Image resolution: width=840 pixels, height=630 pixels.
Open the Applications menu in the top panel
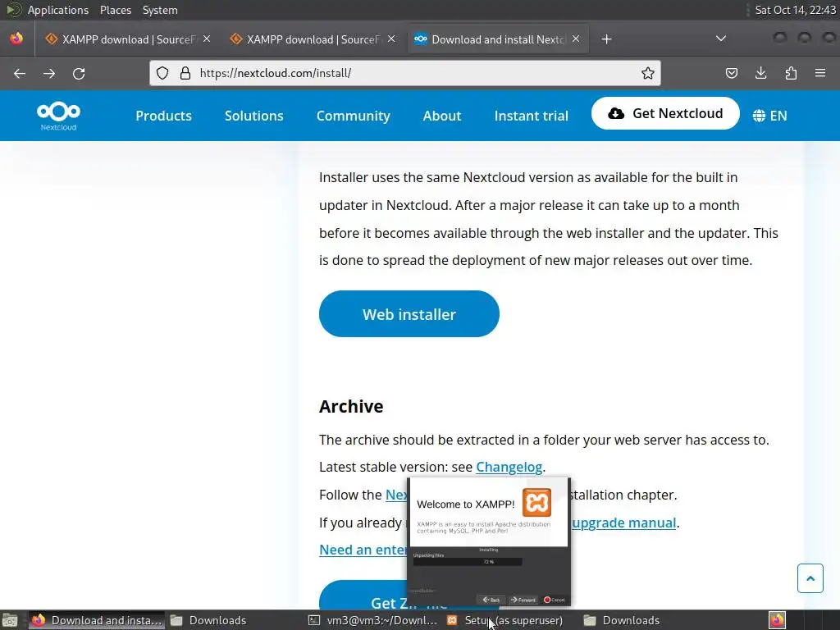click(58, 10)
